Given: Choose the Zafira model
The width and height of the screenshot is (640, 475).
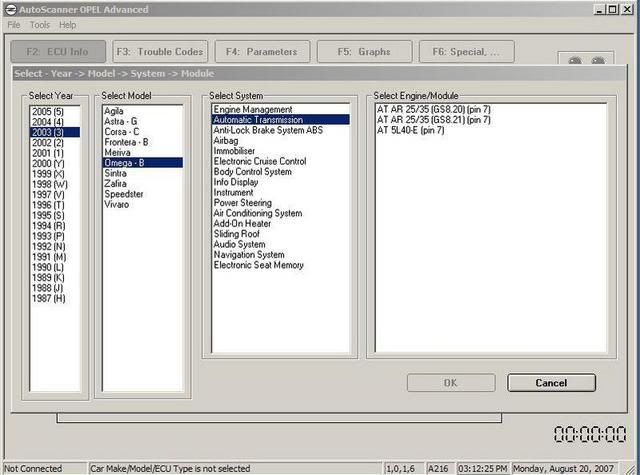Looking at the screenshot, I should tap(142, 184).
